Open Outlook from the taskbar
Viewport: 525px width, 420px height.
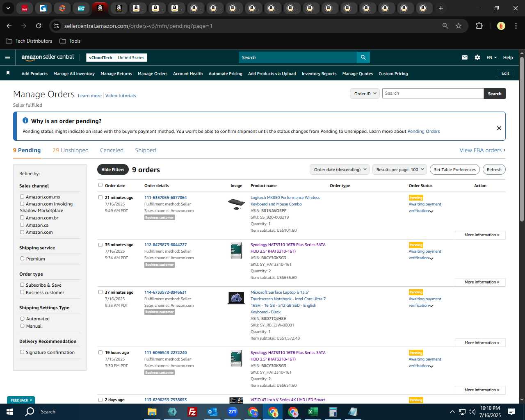tap(212, 411)
